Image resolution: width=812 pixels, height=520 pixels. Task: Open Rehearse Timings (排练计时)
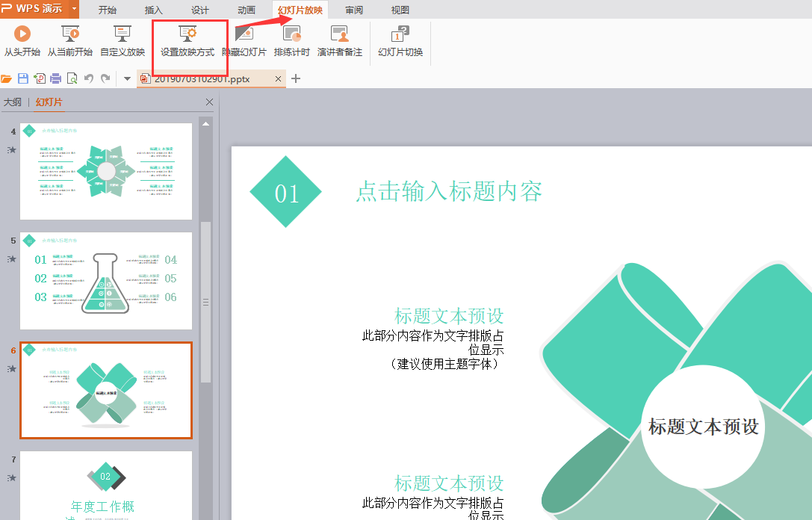coord(291,41)
